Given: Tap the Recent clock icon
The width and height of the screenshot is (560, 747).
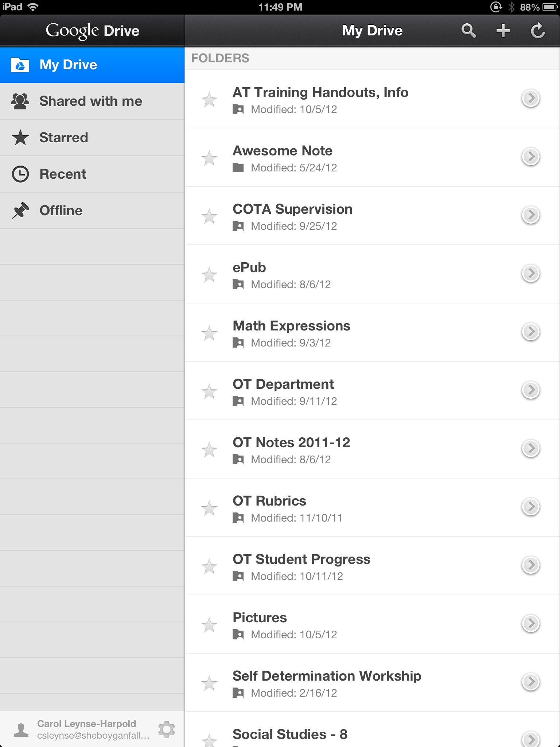Looking at the screenshot, I should tap(20, 174).
